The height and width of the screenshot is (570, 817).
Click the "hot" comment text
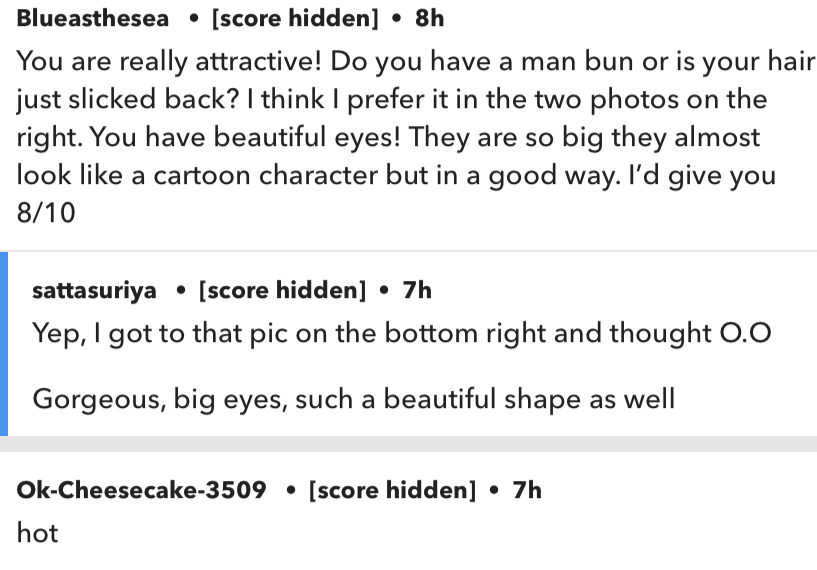(37, 532)
